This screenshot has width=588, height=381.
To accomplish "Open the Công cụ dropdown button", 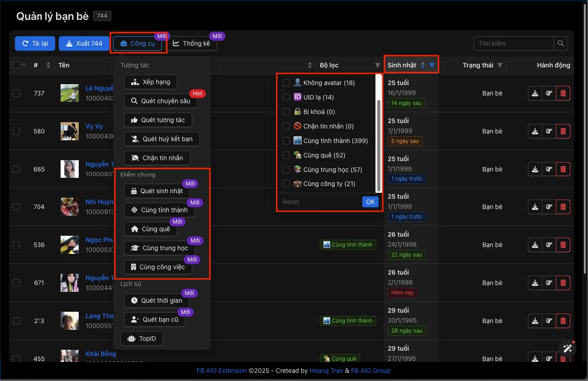I will pos(138,43).
